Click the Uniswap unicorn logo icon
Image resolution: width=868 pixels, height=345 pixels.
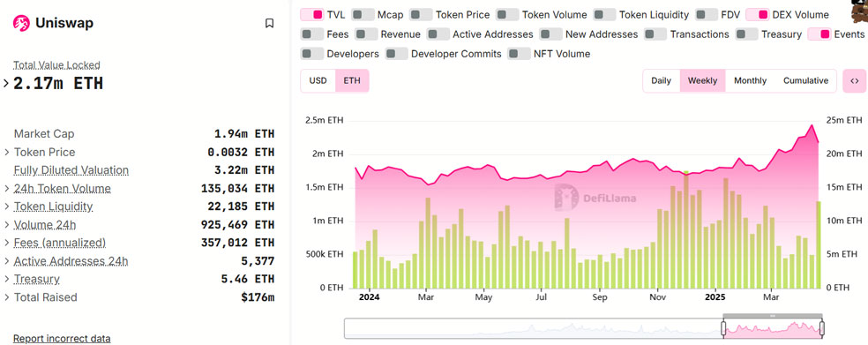coord(21,23)
